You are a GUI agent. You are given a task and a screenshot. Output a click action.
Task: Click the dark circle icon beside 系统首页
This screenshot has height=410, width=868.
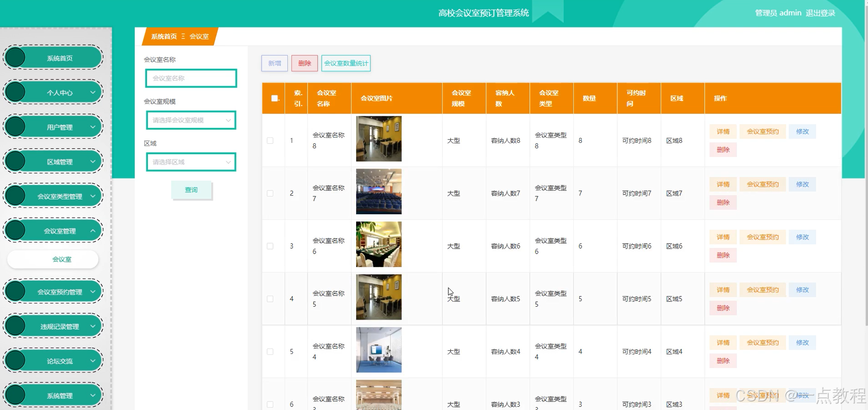(16, 57)
